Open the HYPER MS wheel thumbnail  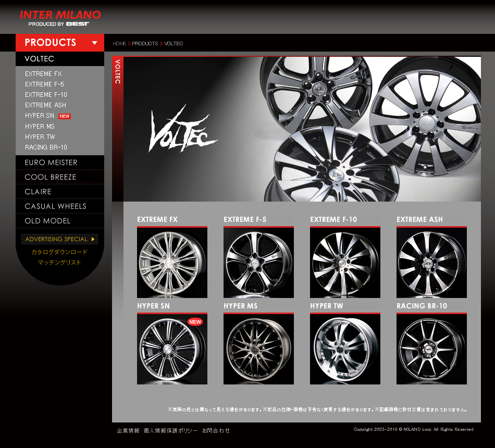point(258,349)
